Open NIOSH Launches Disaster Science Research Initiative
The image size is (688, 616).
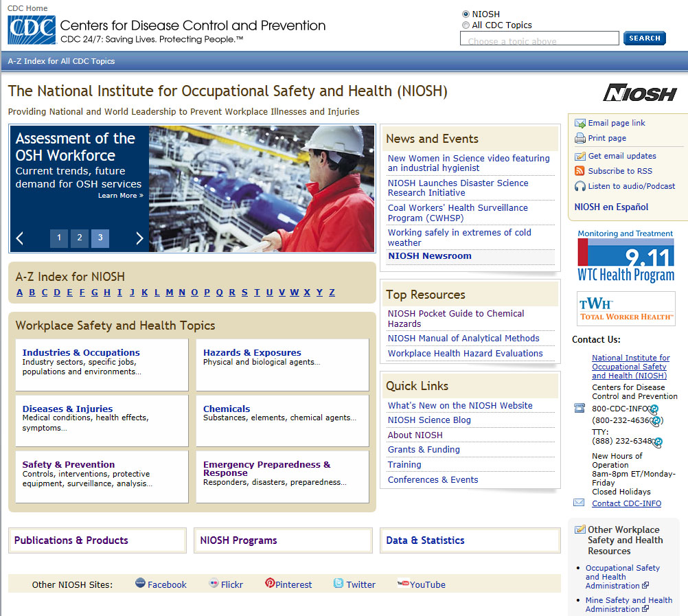pyautogui.click(x=458, y=187)
